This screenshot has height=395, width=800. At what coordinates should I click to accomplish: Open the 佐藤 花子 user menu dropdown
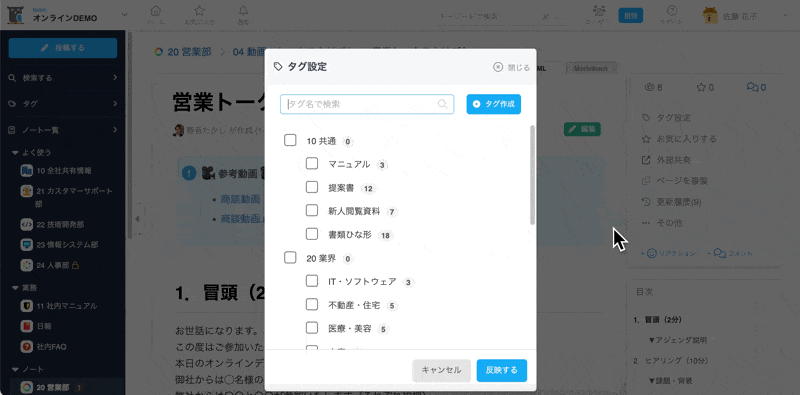tap(786, 16)
